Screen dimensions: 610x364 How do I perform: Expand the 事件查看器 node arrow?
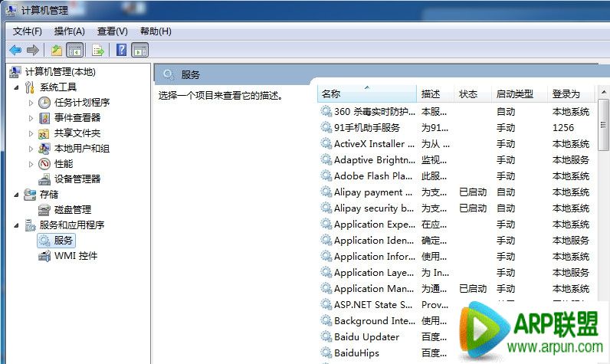tap(31, 118)
